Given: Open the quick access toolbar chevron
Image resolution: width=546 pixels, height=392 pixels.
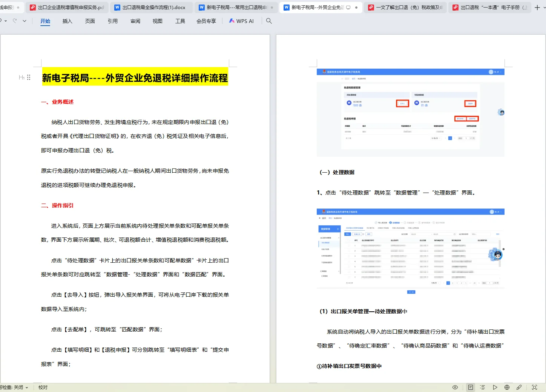Looking at the screenshot, I should tap(24, 21).
